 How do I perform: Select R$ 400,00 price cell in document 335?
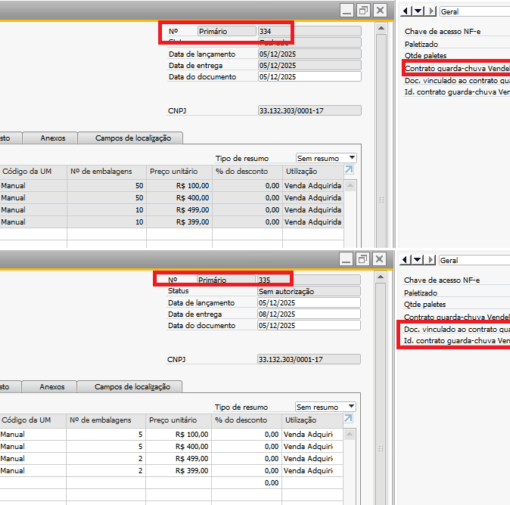tap(179, 446)
